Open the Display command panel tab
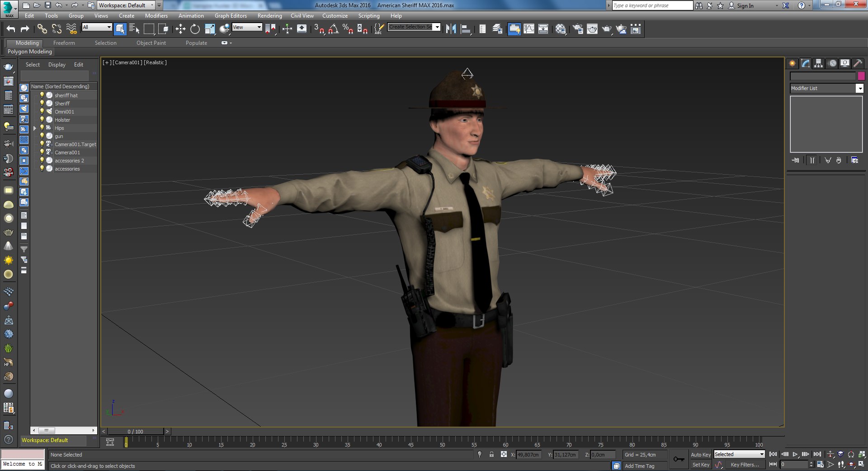 pyautogui.click(x=845, y=63)
